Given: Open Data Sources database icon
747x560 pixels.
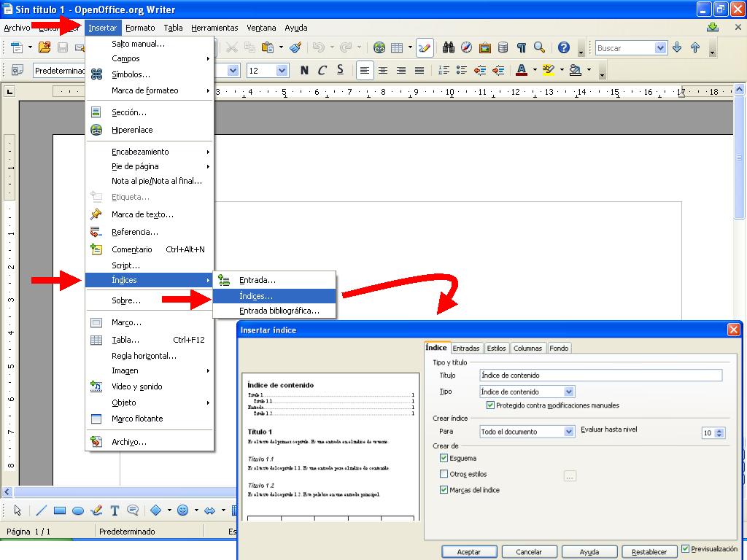Looking at the screenshot, I should [x=503, y=47].
